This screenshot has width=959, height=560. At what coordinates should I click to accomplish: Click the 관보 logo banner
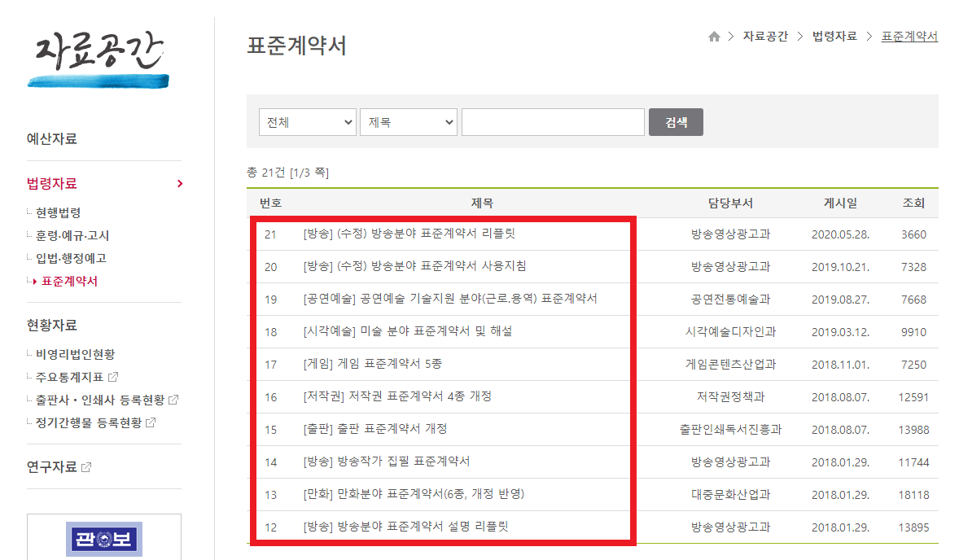[x=104, y=538]
